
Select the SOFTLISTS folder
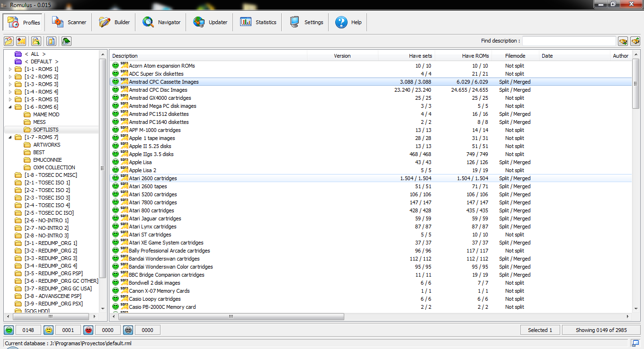click(x=46, y=130)
